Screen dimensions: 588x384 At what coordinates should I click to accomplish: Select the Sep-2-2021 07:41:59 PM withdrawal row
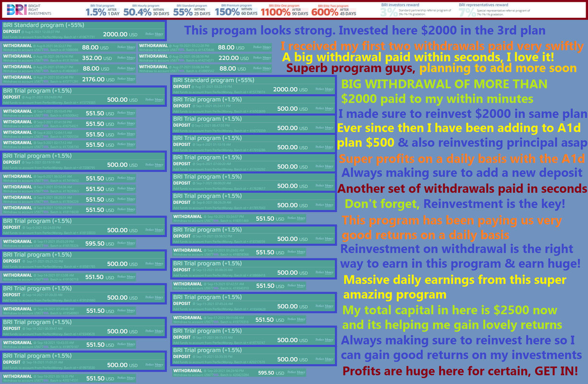pos(70,124)
